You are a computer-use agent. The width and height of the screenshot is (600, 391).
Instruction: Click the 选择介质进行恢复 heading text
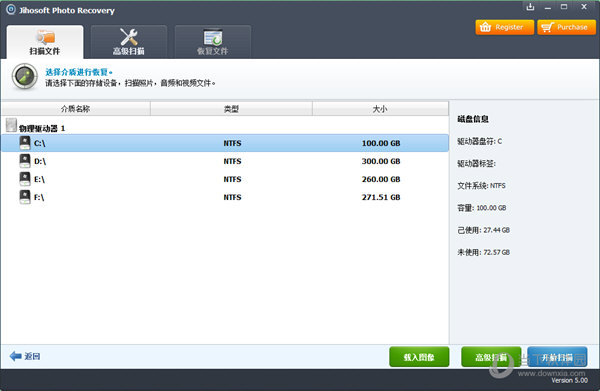coord(79,72)
